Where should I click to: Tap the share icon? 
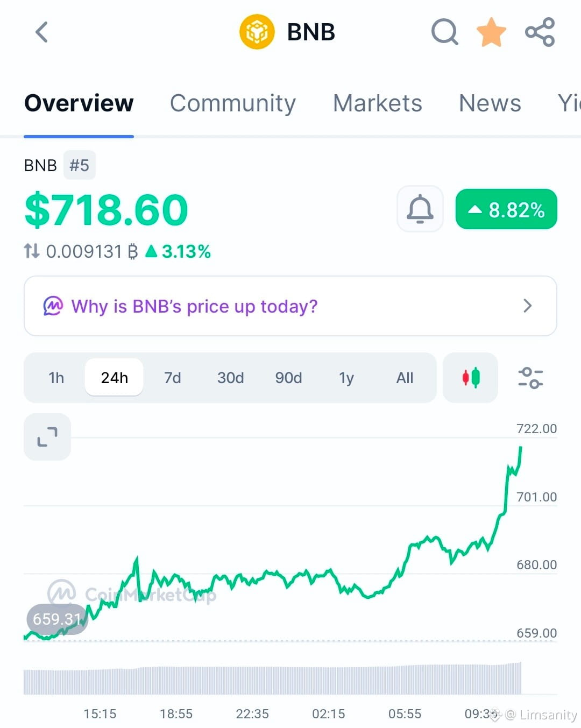[x=540, y=32]
